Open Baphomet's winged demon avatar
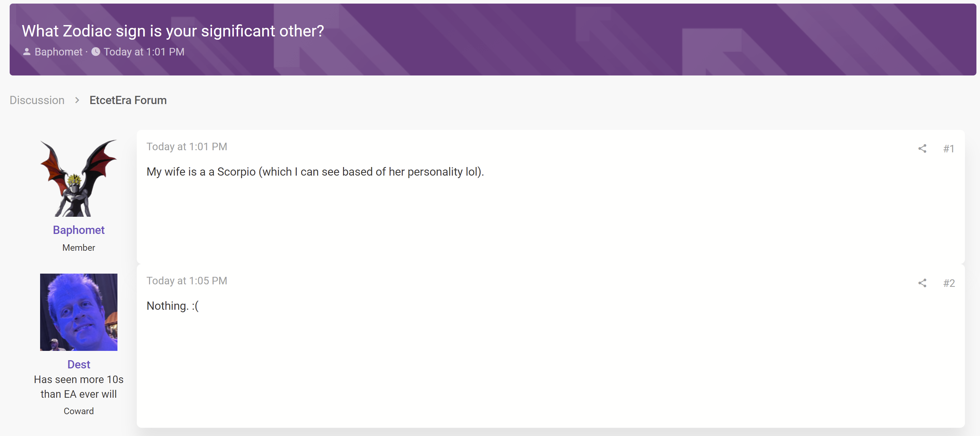980x436 pixels. click(79, 178)
